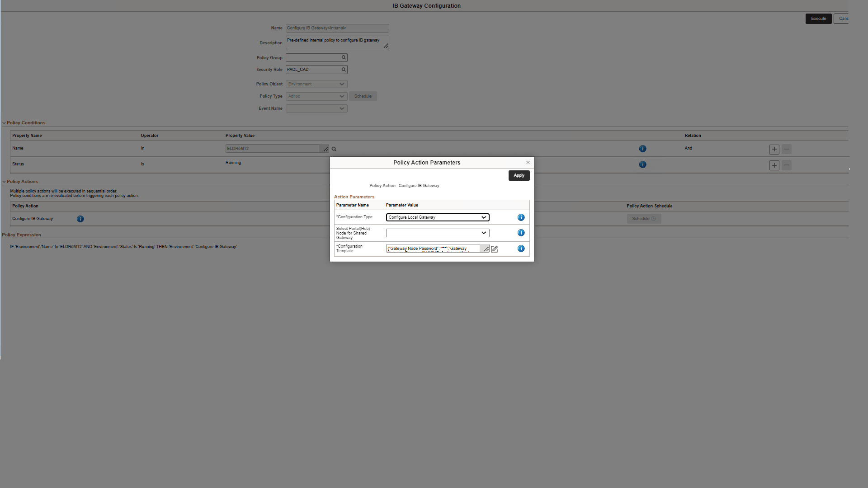Image resolution: width=868 pixels, height=488 pixels.
Task: Close Policy Action Parameters dialog
Action: pyautogui.click(x=528, y=163)
